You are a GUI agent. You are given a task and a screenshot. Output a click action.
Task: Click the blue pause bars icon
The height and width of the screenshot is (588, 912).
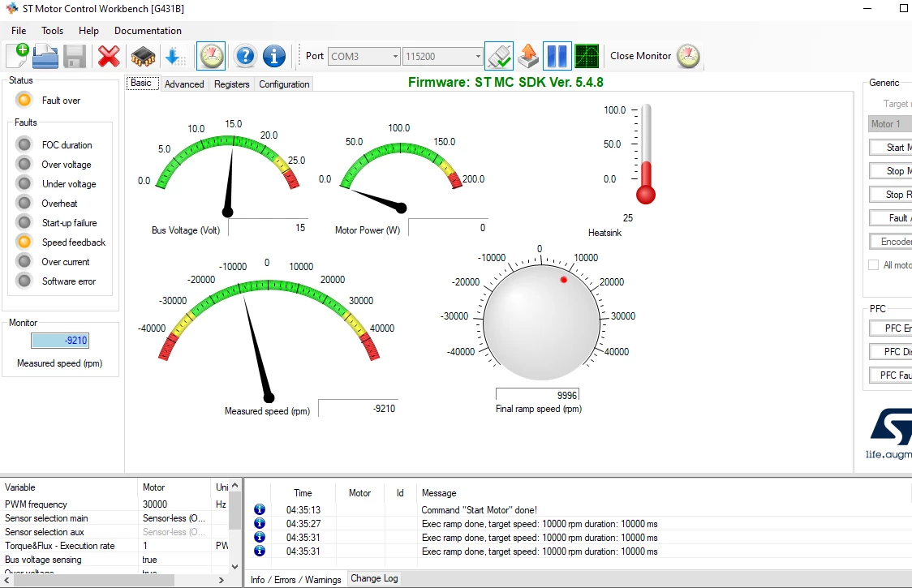tap(557, 57)
